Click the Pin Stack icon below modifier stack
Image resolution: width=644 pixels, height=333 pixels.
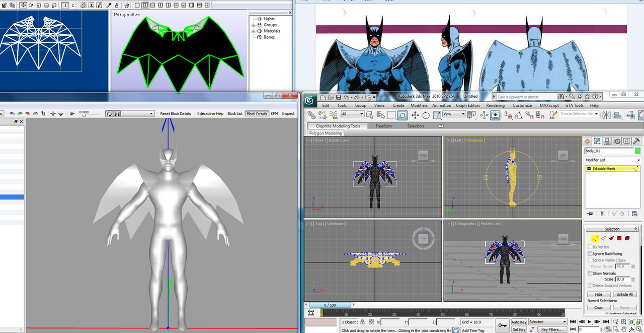coord(590,214)
